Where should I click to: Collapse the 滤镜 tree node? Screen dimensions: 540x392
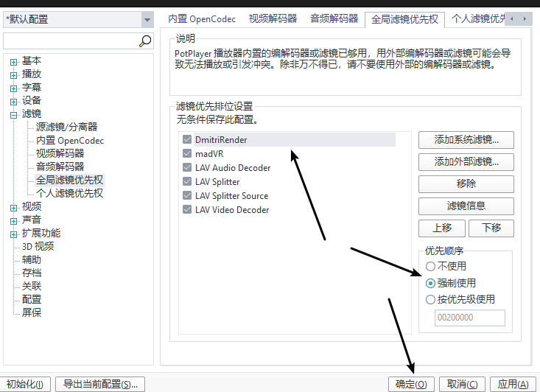pyautogui.click(x=13, y=115)
